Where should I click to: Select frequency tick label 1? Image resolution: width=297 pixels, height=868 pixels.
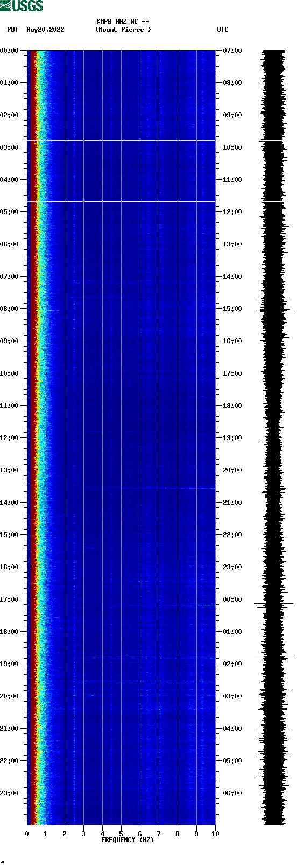(x=46, y=834)
